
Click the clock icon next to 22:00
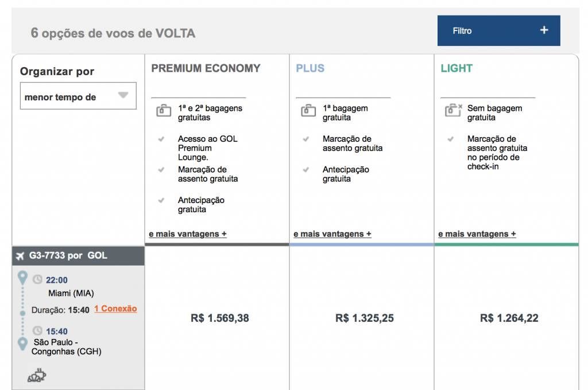coord(37,280)
